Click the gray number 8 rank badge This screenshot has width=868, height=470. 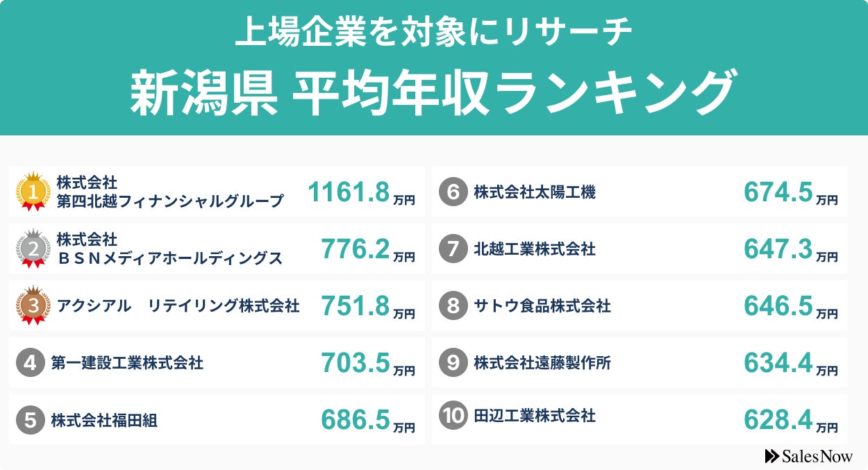click(453, 305)
